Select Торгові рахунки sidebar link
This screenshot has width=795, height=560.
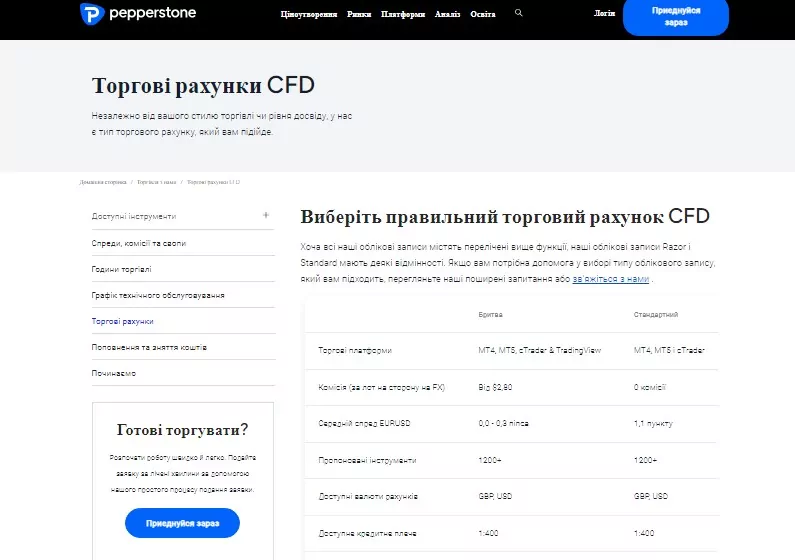123,321
